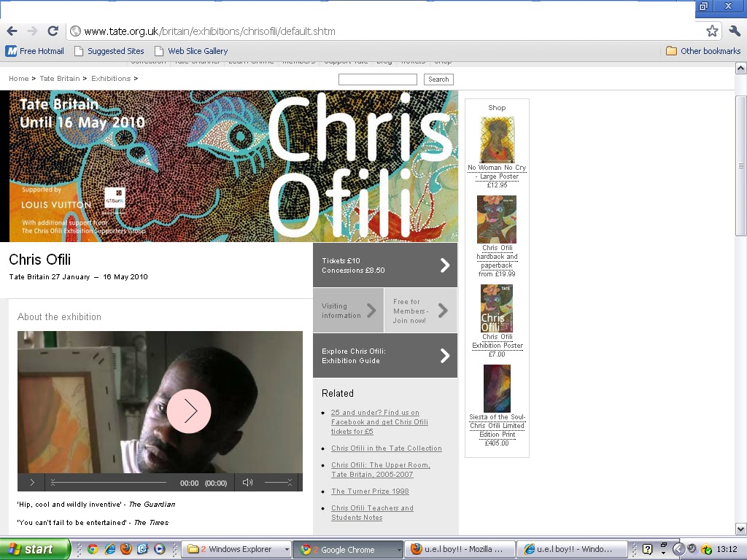Open The Turner Prize 1998 link

click(370, 491)
